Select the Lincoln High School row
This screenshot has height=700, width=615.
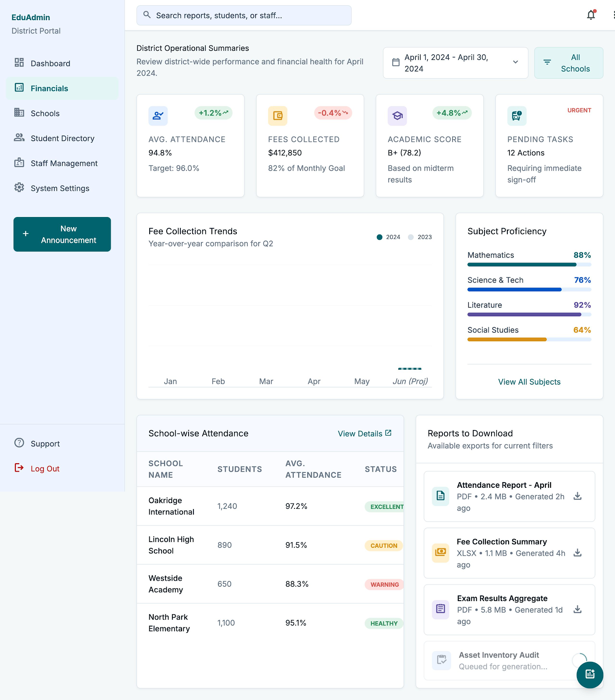click(270, 545)
